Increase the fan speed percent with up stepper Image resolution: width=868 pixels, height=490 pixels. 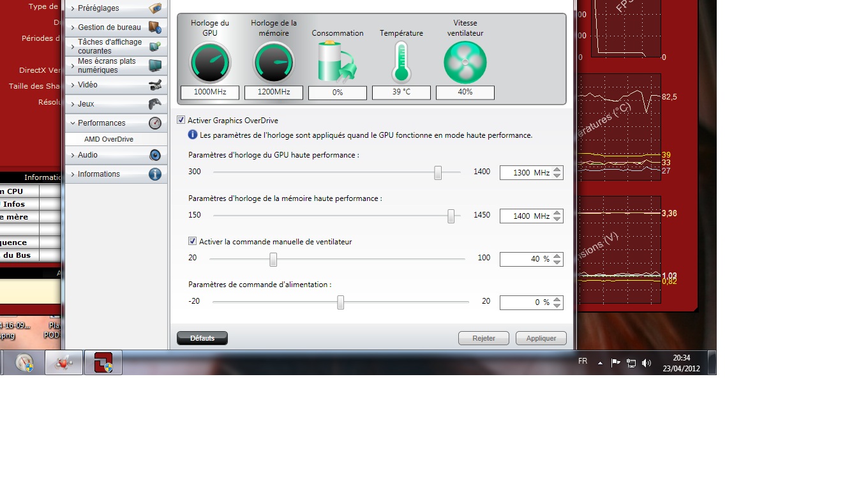click(x=557, y=256)
